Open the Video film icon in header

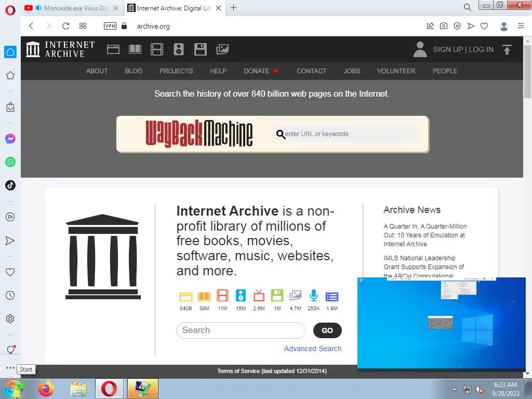(x=157, y=49)
